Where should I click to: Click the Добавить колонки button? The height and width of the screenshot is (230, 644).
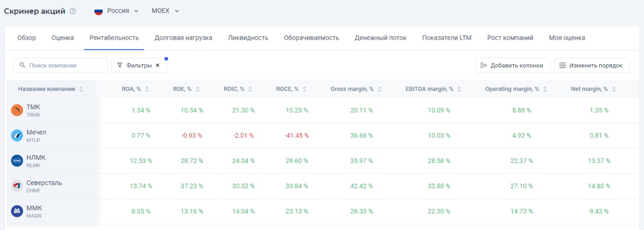point(513,65)
